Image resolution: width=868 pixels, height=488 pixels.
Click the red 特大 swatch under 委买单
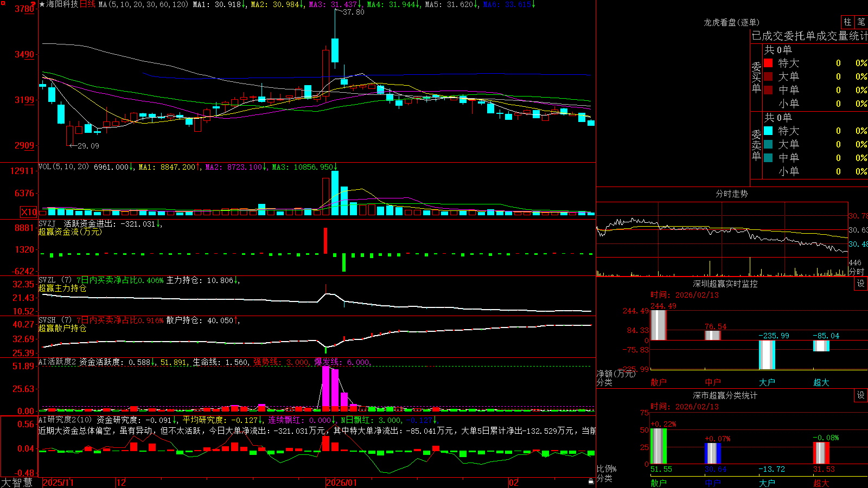[x=768, y=63]
